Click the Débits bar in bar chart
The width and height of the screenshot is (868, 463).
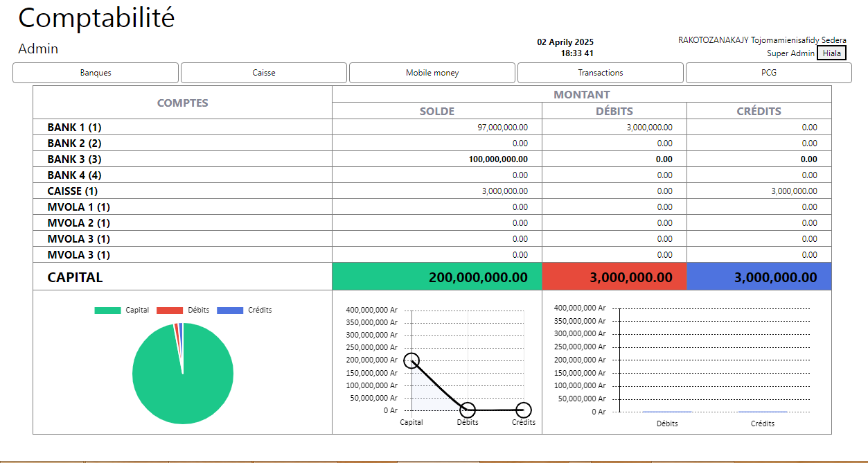point(666,412)
